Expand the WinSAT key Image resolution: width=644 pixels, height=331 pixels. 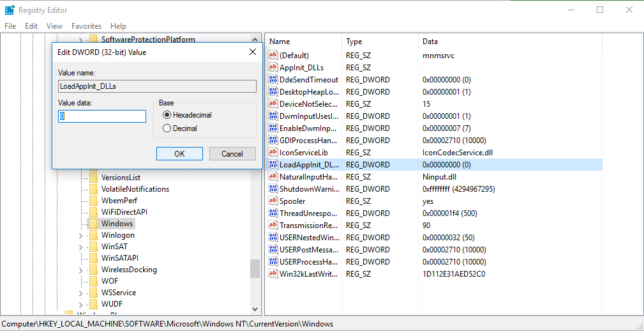tap(81, 247)
